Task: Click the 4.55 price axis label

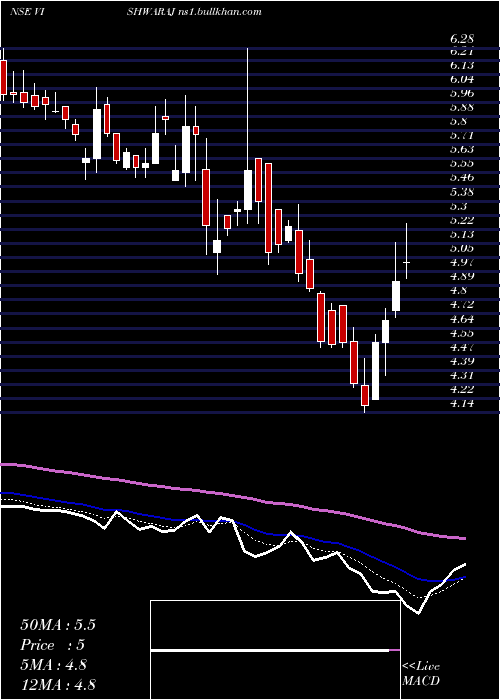Action: click(x=462, y=333)
